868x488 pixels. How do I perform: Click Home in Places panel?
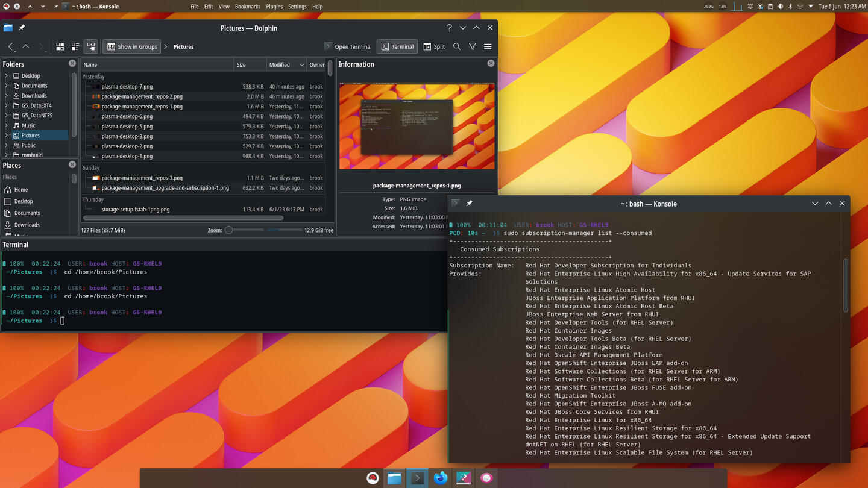pyautogui.click(x=21, y=189)
